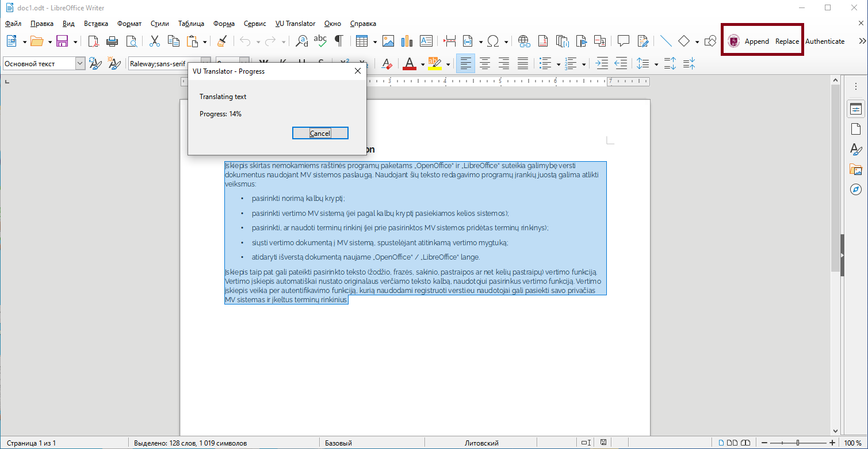Run spelling check abc icon
Screen dimensions: 868x449
320,41
